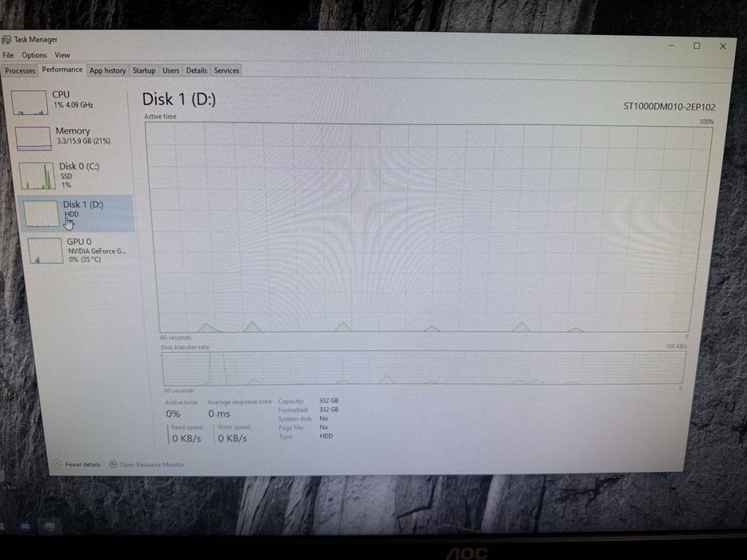Select the CPU graph thumbnail
Screen dimensions: 747x560
(x=30, y=103)
